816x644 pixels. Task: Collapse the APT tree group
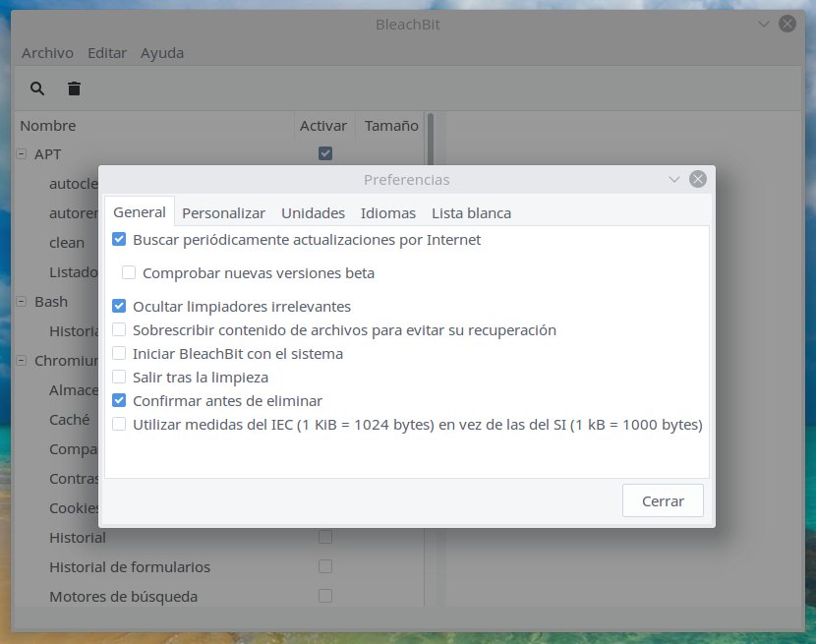click(x=21, y=154)
